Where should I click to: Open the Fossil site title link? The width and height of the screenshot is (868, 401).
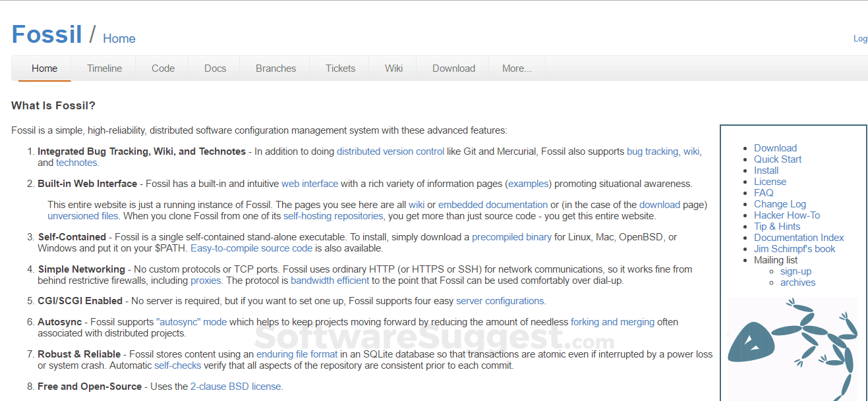tap(47, 34)
